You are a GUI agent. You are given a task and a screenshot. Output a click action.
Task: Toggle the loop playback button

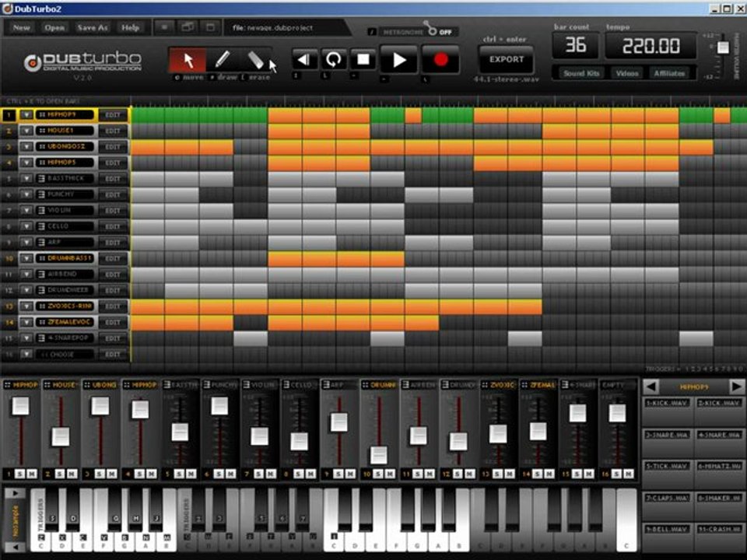pos(334,60)
